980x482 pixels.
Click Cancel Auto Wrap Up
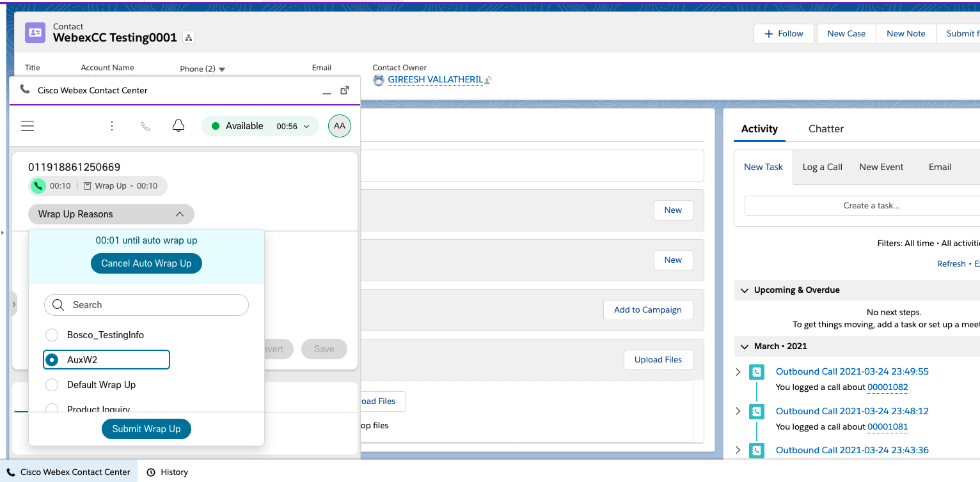pyautogui.click(x=146, y=263)
